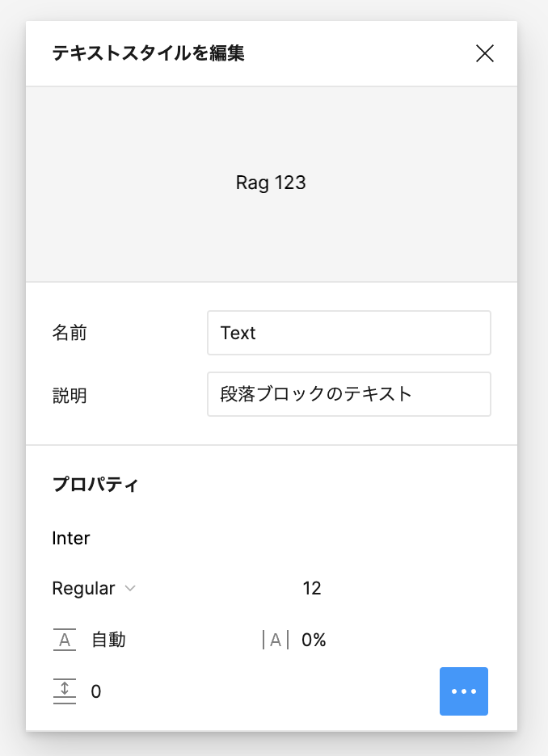Select the font size value 12
The image size is (548, 756).
point(312,589)
